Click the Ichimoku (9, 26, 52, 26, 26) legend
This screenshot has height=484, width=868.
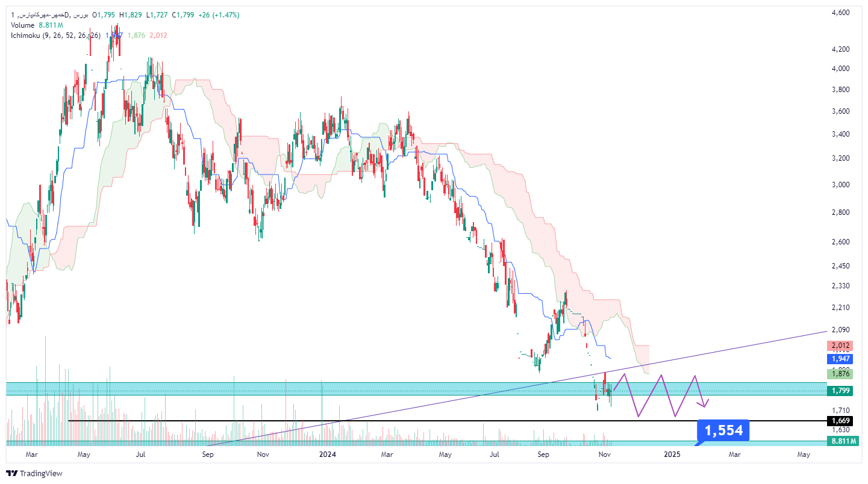click(56, 36)
